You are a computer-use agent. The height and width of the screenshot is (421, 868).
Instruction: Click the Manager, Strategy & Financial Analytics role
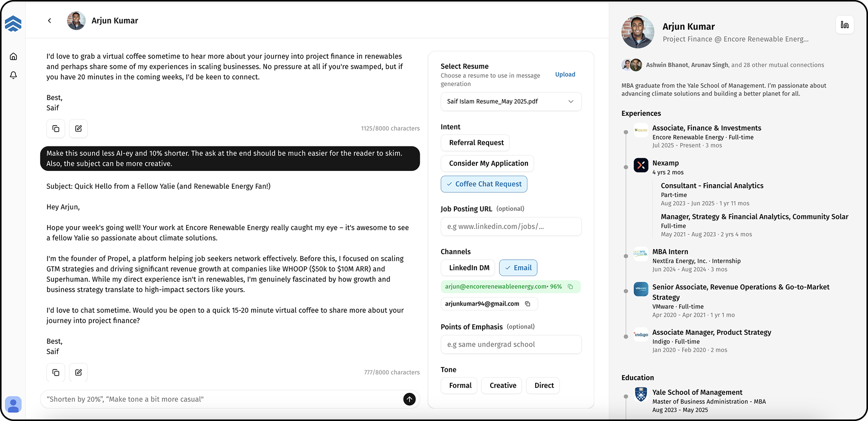coord(755,217)
